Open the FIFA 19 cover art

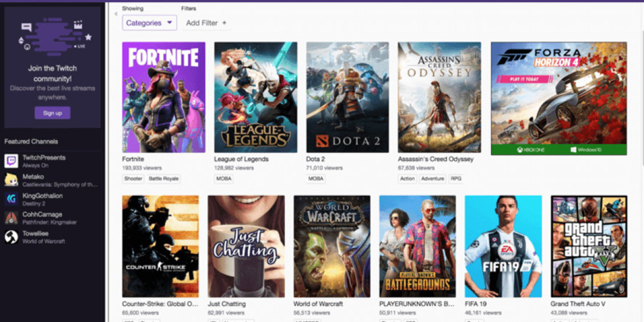tap(503, 246)
